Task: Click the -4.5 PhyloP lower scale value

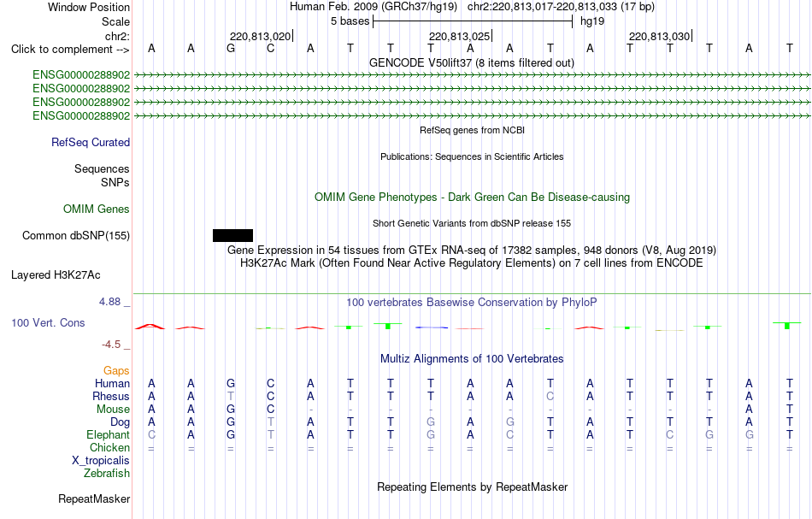Action: [111, 344]
